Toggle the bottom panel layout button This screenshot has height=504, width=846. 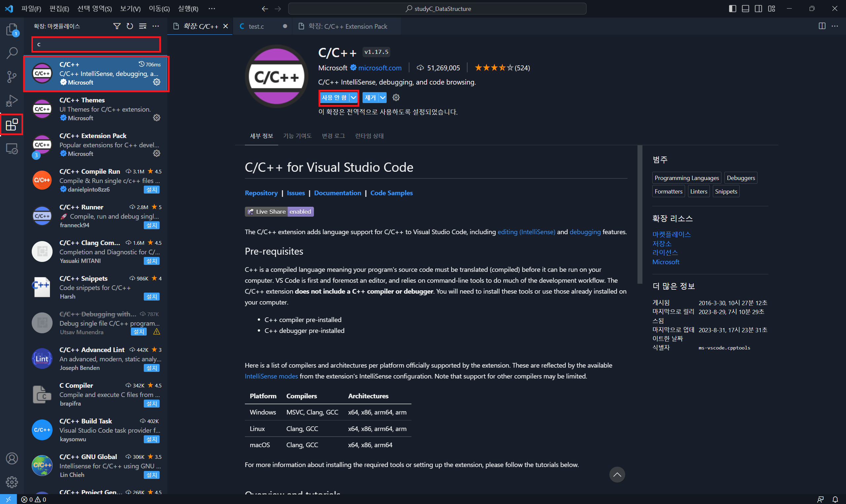[746, 9]
